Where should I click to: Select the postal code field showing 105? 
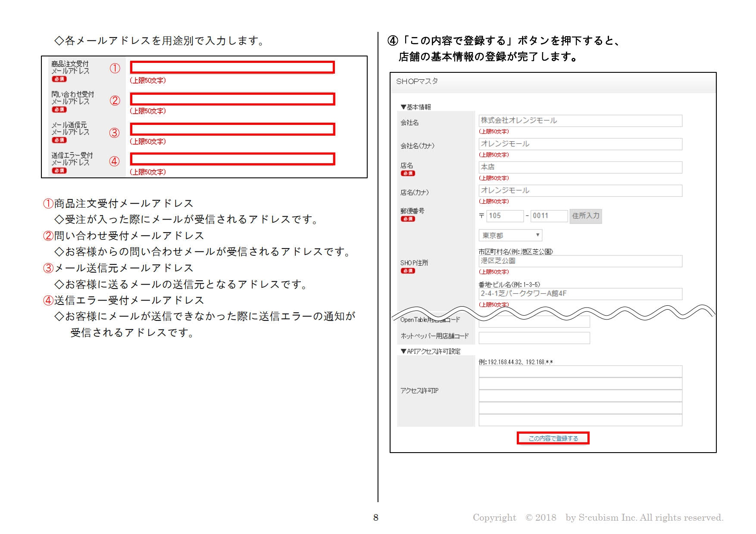click(505, 216)
